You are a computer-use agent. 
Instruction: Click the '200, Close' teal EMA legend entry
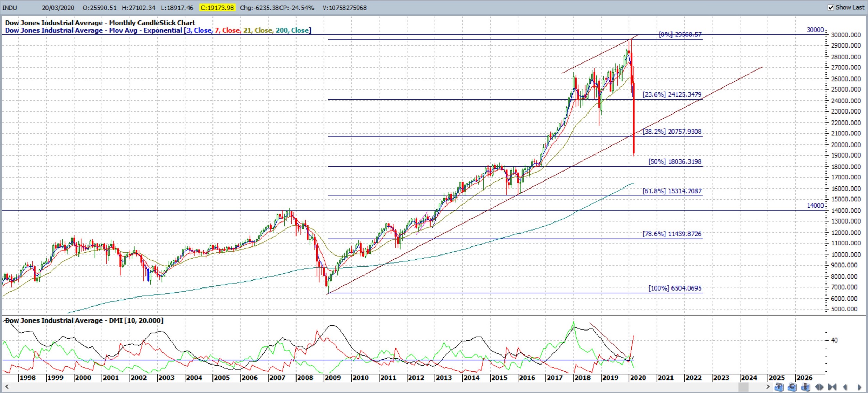click(292, 30)
